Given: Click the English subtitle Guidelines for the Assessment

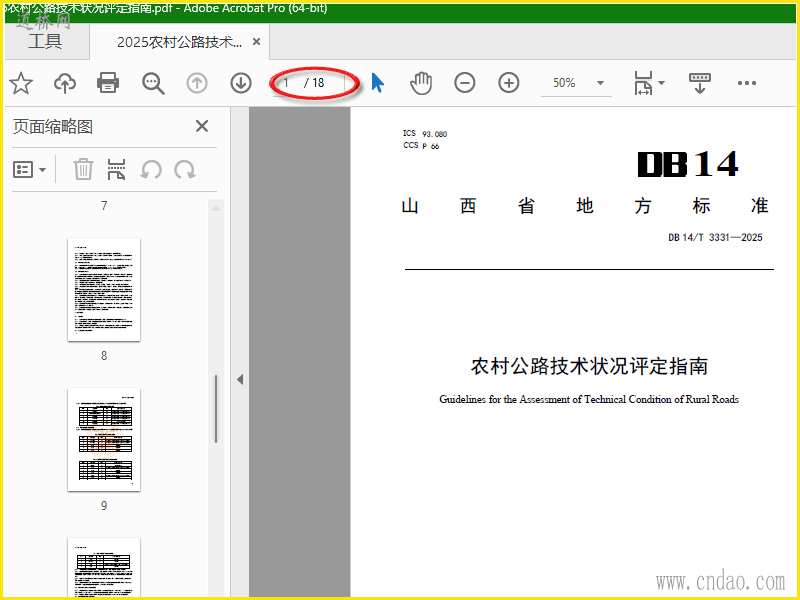Looking at the screenshot, I should (x=589, y=399).
